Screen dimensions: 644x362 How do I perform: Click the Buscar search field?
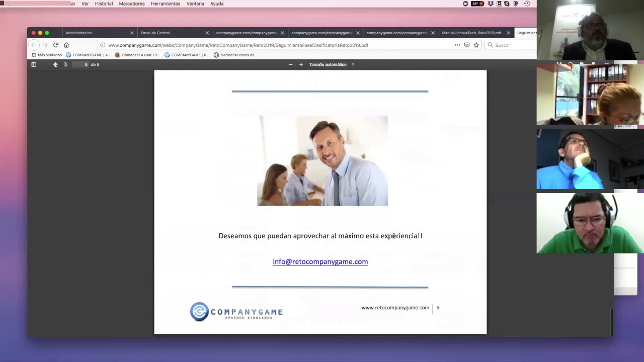click(511, 45)
